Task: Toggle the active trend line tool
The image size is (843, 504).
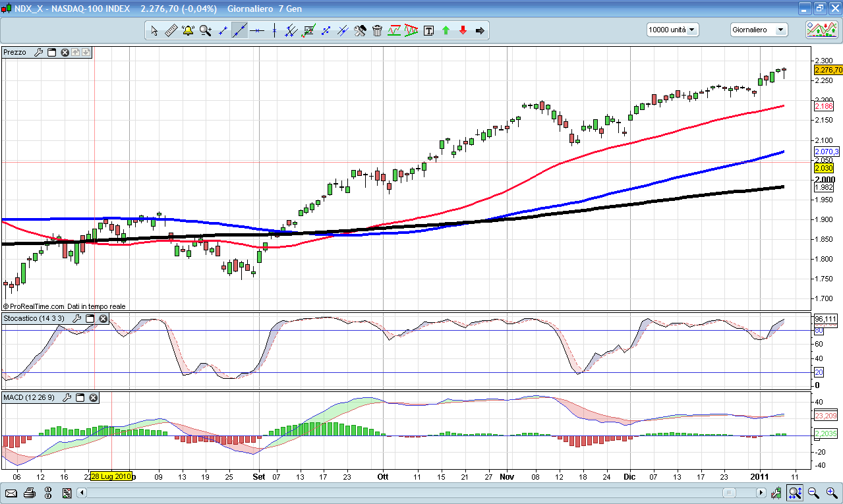Action: pyautogui.click(x=239, y=30)
